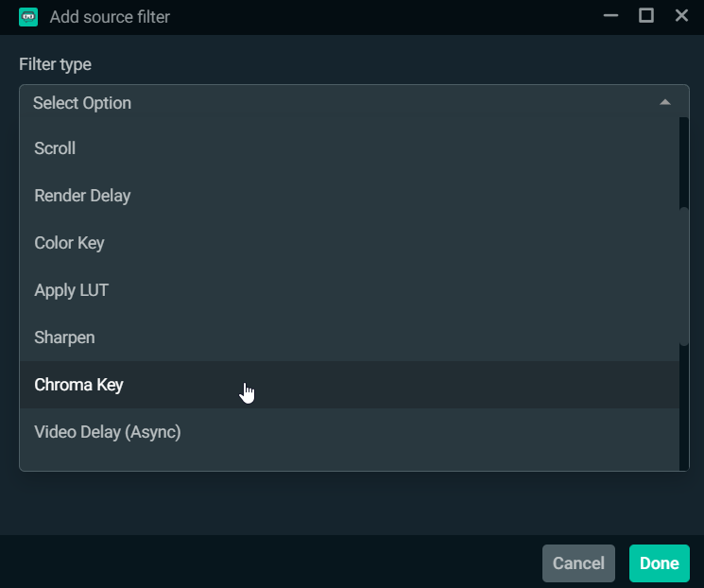Click the Add source filter title text
This screenshot has height=588, width=704.
(x=110, y=17)
